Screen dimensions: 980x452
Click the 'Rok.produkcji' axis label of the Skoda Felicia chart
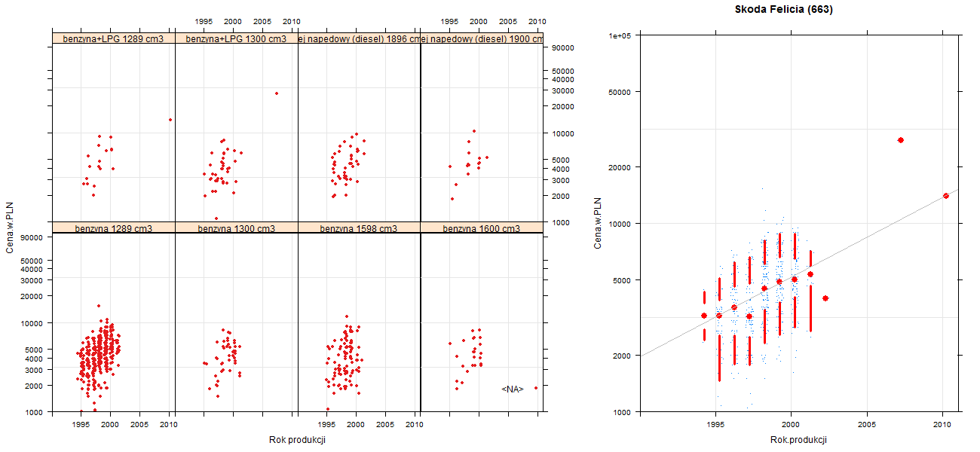[798, 440]
